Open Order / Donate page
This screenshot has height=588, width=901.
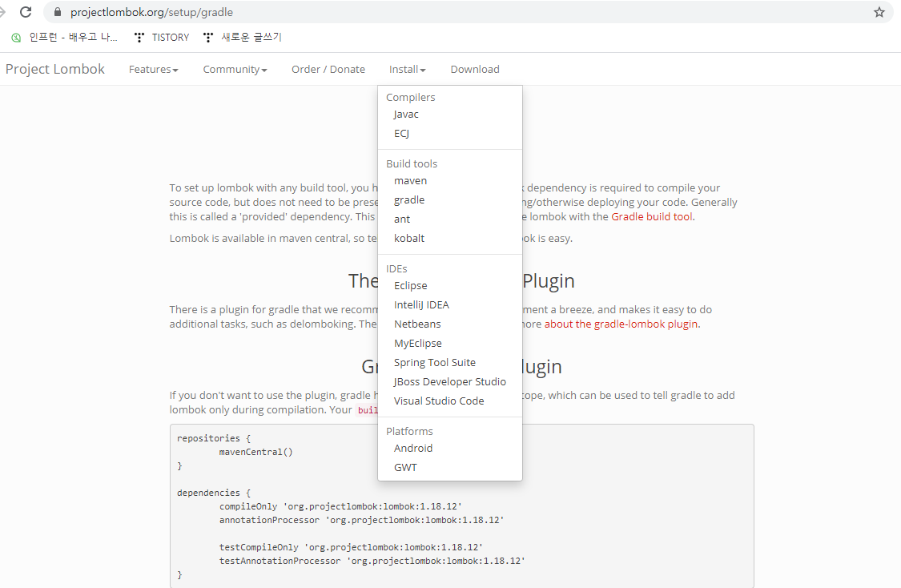328,70
